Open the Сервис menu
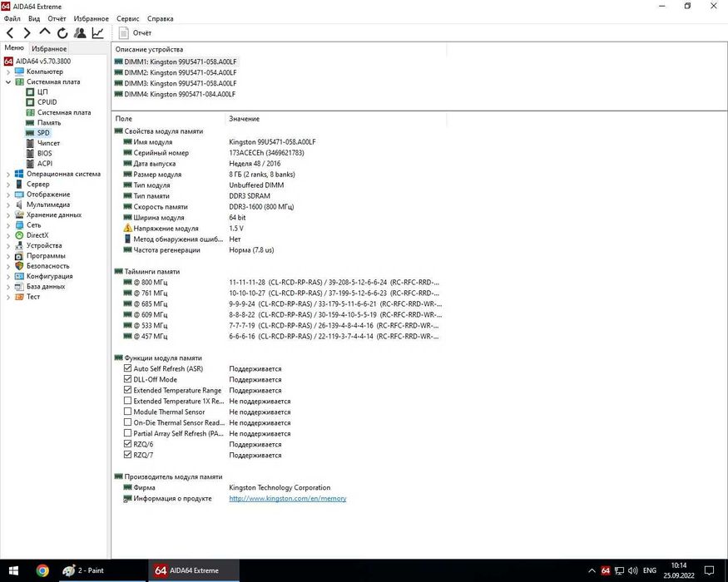This screenshot has height=582, width=728. (x=127, y=18)
